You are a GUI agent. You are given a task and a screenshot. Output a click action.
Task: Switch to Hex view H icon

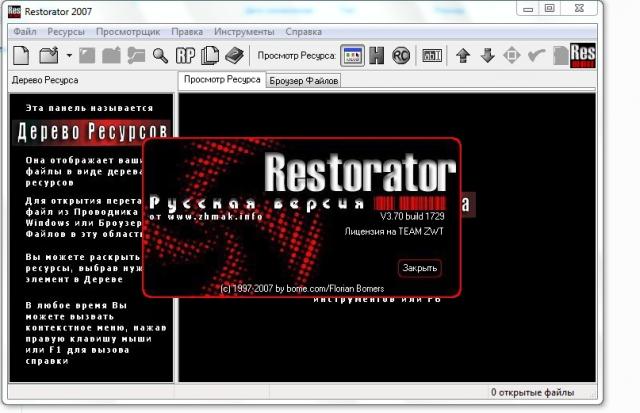click(x=376, y=56)
